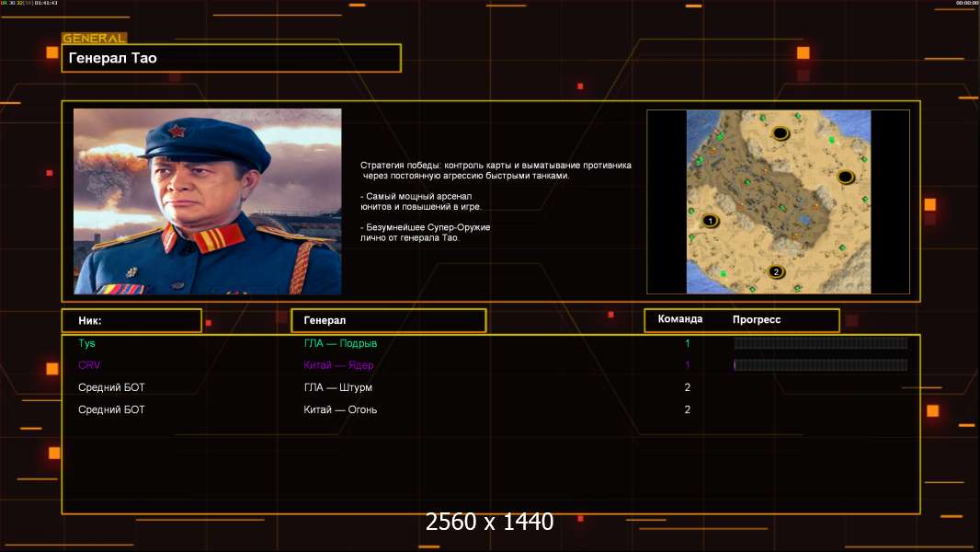Click the empty start slot on the minimap's right side
This screenshot has height=552, width=980.
pos(845,177)
